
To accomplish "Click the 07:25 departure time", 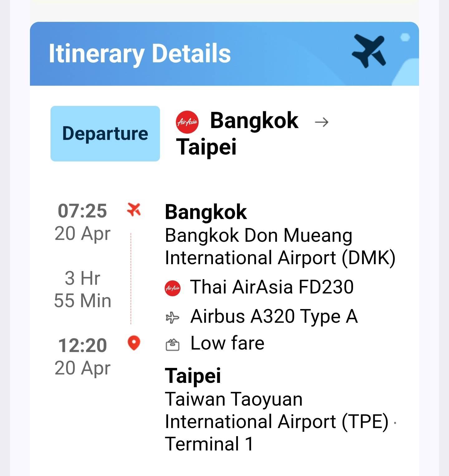I will [x=82, y=211].
